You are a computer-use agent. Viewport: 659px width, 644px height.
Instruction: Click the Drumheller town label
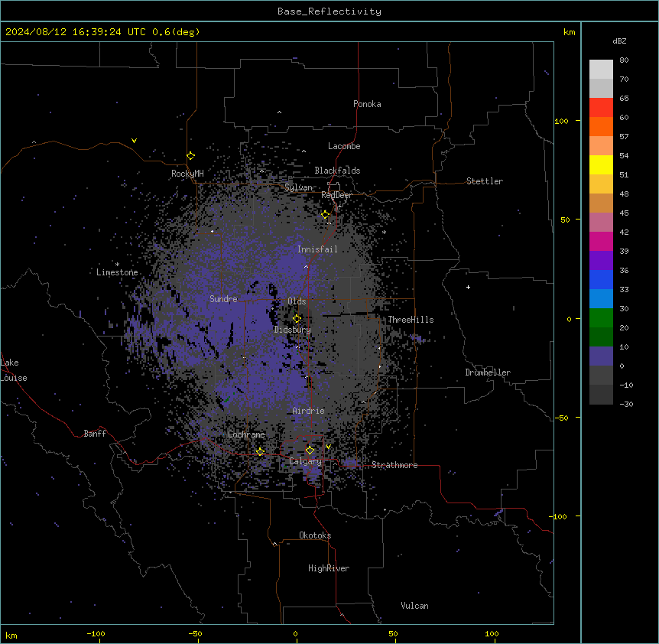coord(488,372)
